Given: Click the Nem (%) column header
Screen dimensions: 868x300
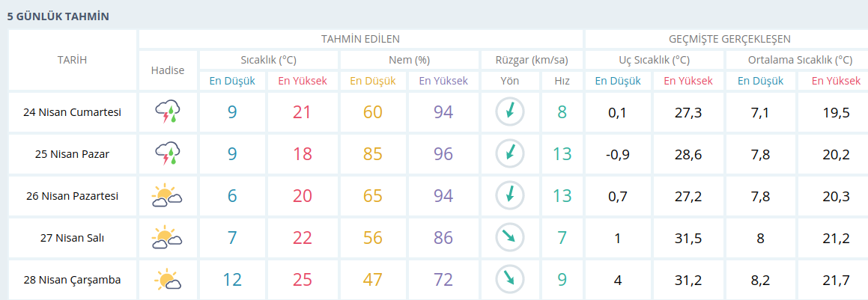Looking at the screenshot, I should tap(409, 60).
